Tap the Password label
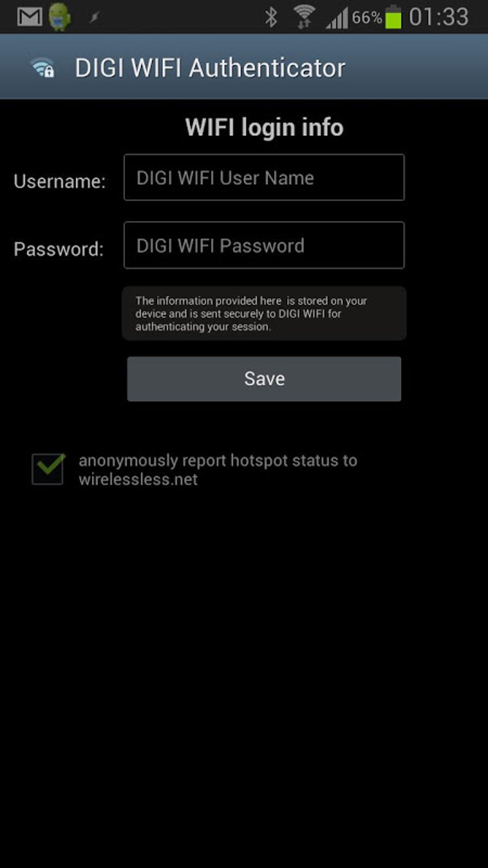Viewport: 488px width, 868px height. tap(59, 249)
